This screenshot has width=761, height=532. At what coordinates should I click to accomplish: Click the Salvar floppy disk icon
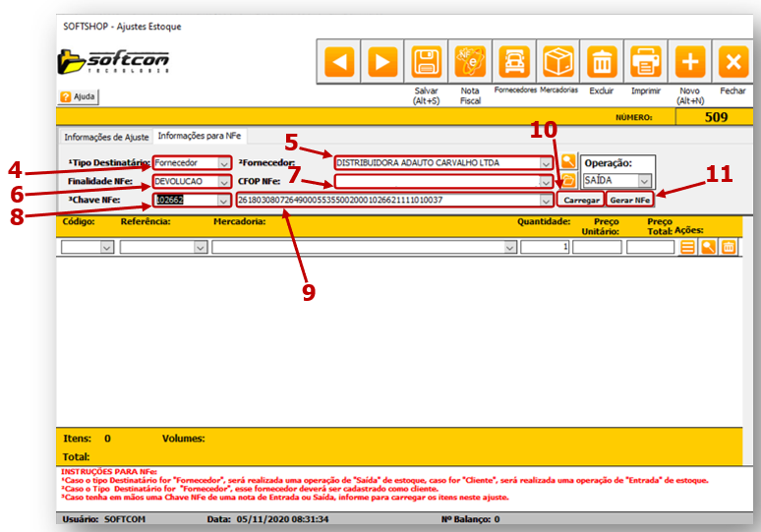pyautogui.click(x=426, y=63)
